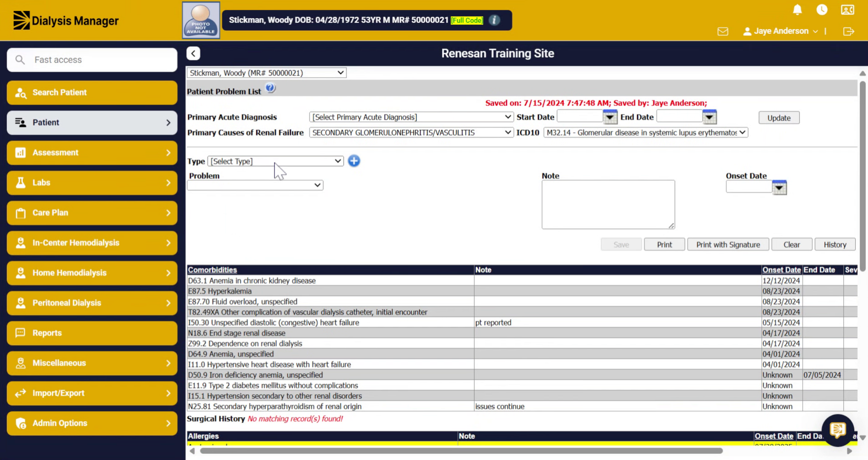Click the clock icon in header
Viewport: 868px width, 460px height.
click(x=822, y=10)
